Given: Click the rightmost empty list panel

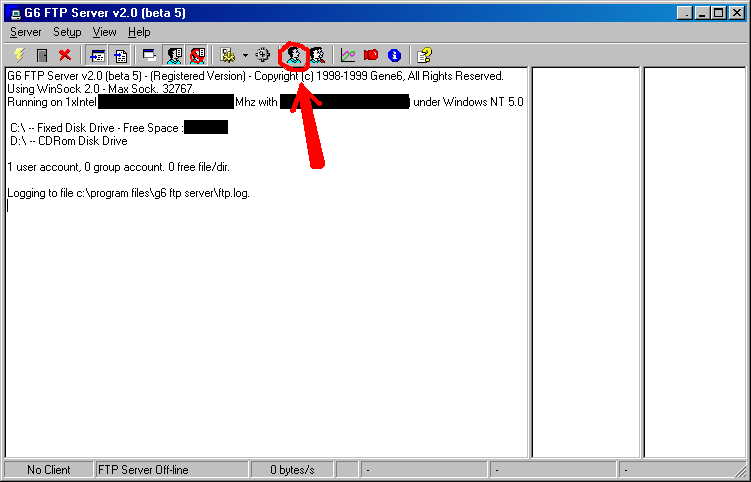Looking at the screenshot, I should [694, 263].
